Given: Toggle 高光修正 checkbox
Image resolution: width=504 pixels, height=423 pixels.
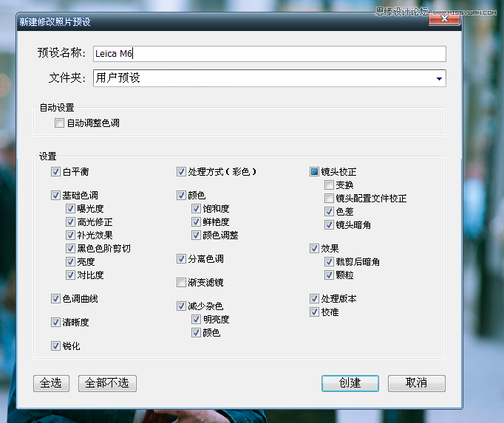Looking at the screenshot, I should coord(70,221).
